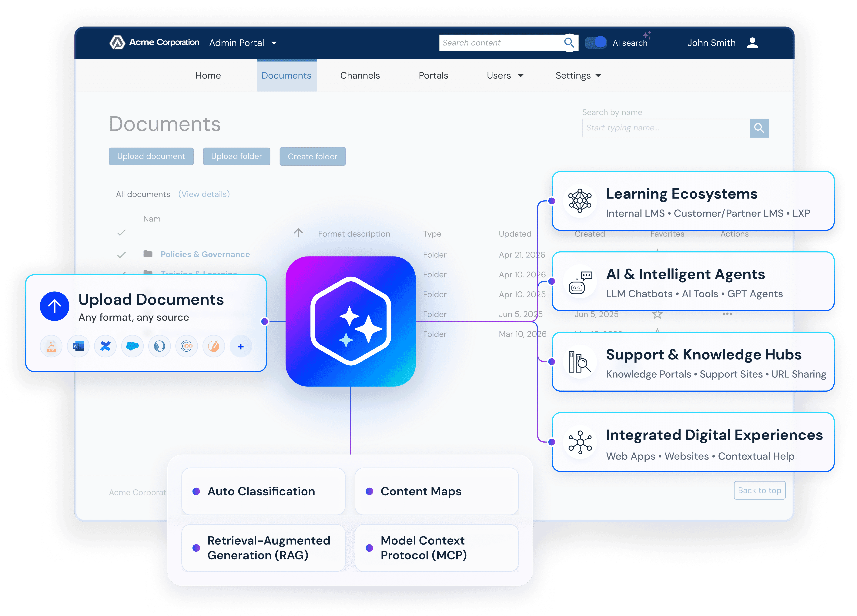This screenshot has height=616, width=857.
Task: Open the Channels tab
Action: (x=360, y=75)
